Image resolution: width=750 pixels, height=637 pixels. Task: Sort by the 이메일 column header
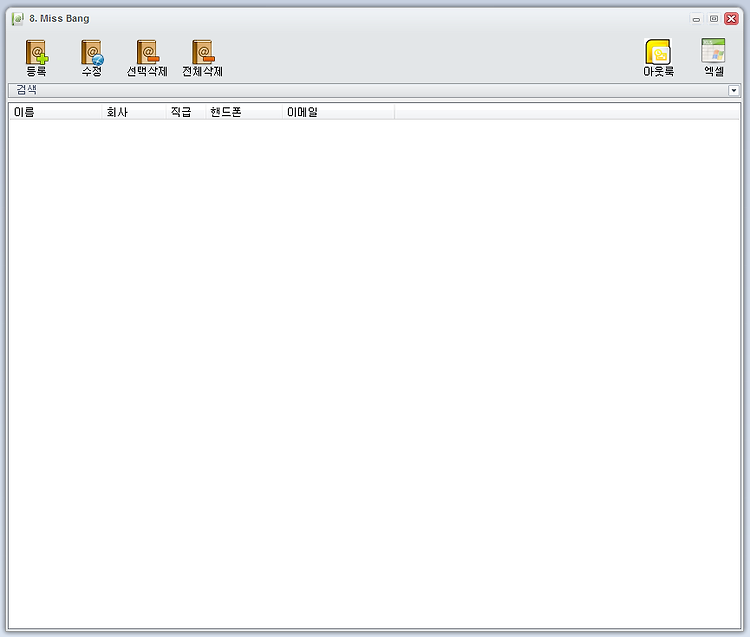[x=339, y=112]
